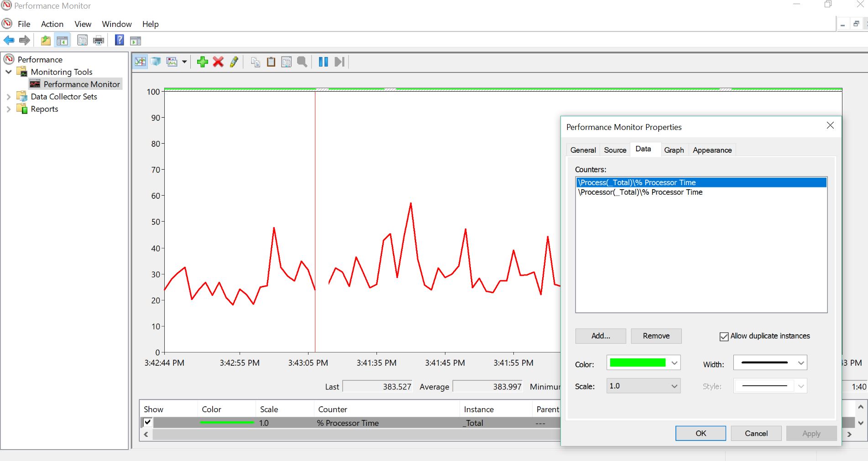
Task: Click the Remove counter button
Action: [656, 336]
